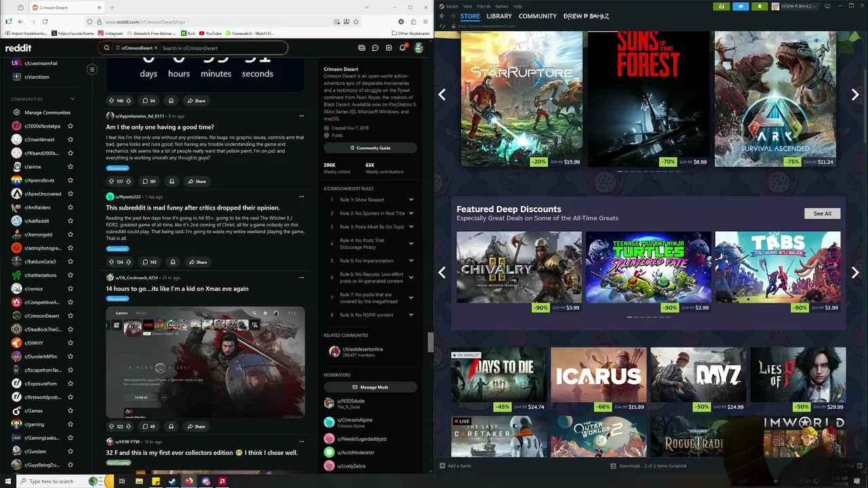Open File Explorer from the taskbar

[x=139, y=481]
